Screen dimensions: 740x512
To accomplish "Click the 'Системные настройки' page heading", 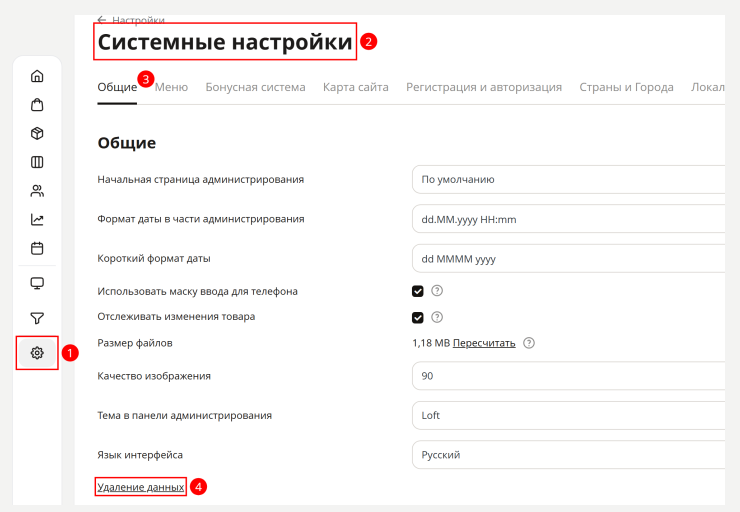I will pyautogui.click(x=225, y=42).
